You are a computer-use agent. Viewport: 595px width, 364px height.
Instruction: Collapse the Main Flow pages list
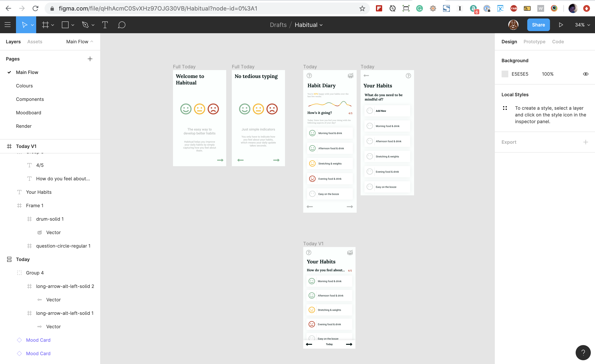80,41
